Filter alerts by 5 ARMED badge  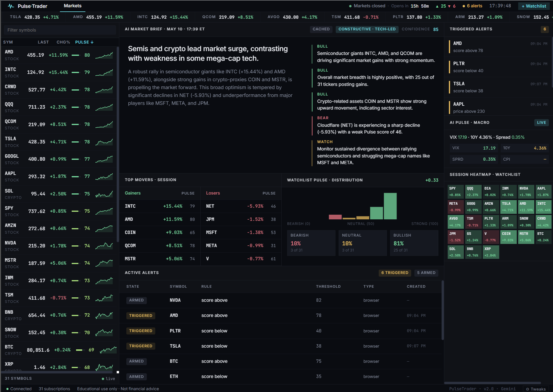point(426,273)
